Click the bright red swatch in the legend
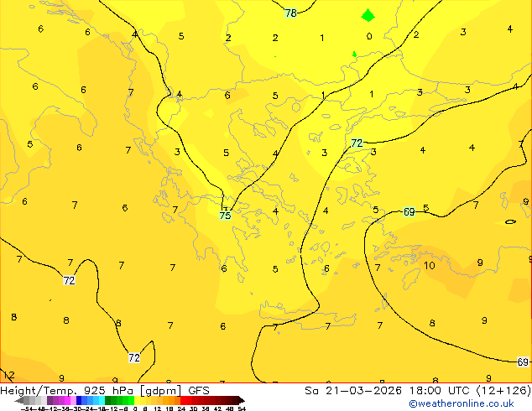The image size is (532, 411). [x=183, y=400]
